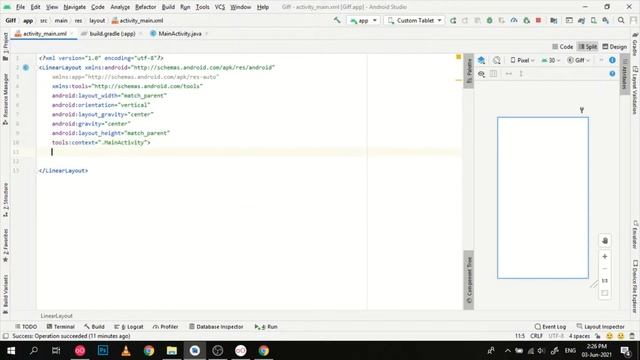The image size is (640, 360).
Task: Open the Attributes side panel
Action: coord(624,74)
